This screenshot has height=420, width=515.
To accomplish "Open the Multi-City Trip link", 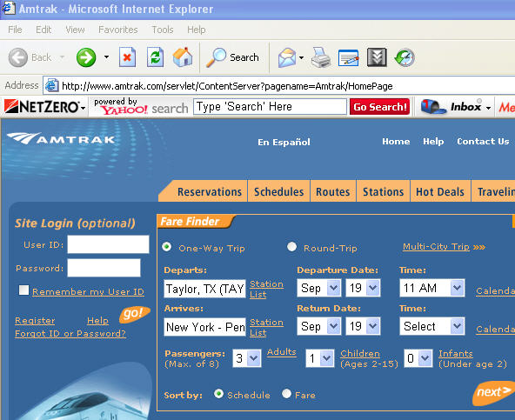I will (436, 247).
